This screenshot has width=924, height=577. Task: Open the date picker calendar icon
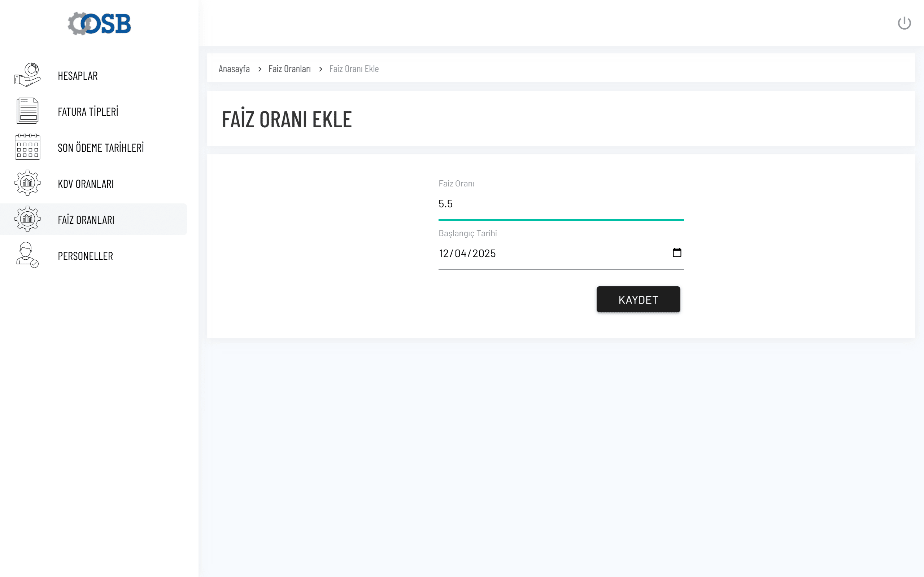pos(677,253)
